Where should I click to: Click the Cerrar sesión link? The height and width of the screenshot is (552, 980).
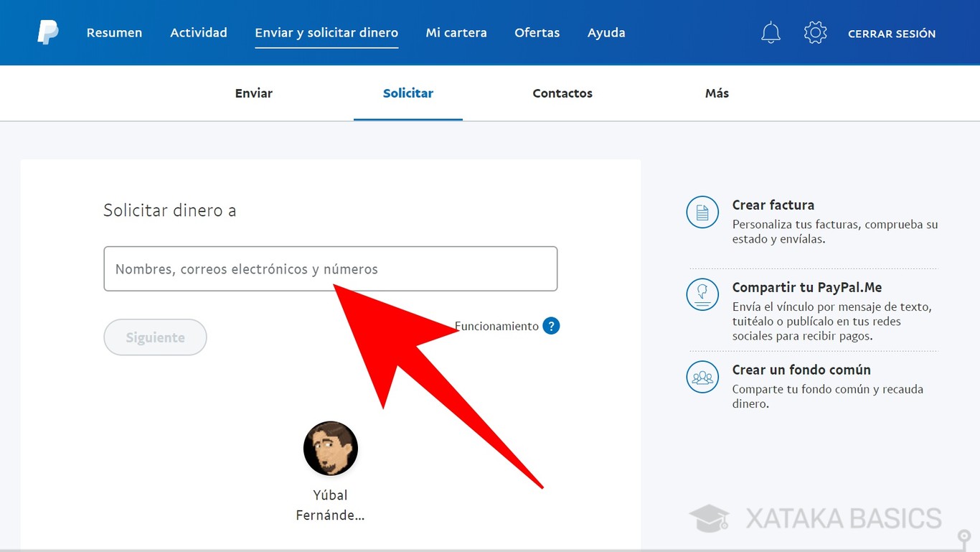pos(892,34)
